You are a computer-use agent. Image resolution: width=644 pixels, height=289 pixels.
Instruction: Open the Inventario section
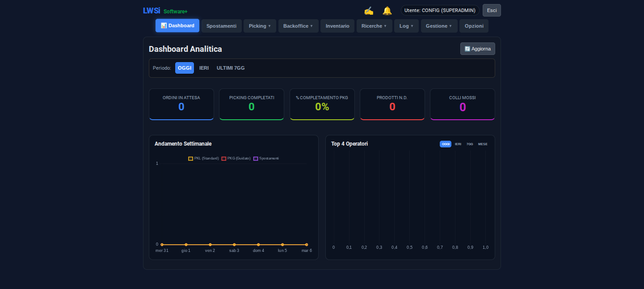coord(337,26)
